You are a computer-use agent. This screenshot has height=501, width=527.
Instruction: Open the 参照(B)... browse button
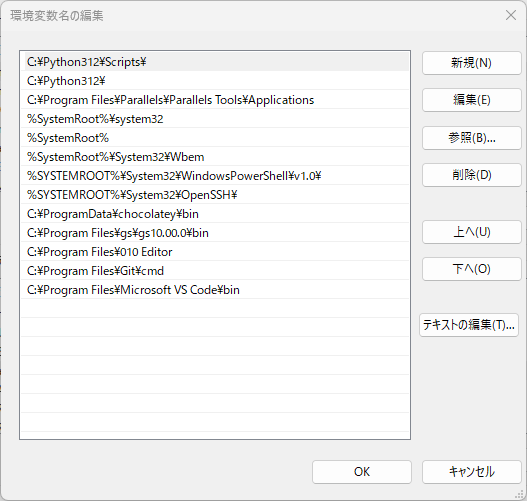[472, 138]
